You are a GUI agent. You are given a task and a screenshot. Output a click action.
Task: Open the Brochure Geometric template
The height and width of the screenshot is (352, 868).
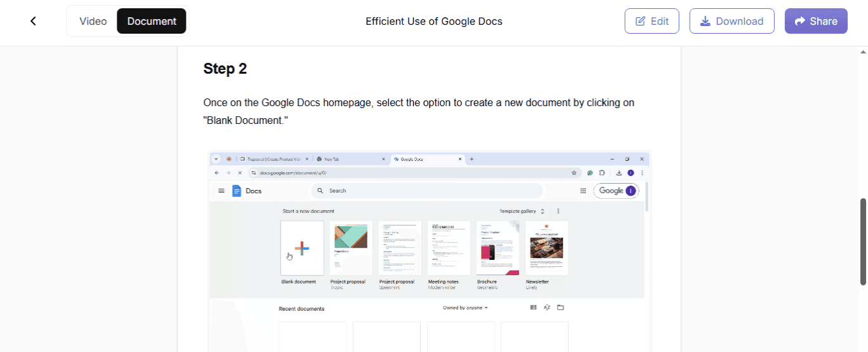tap(497, 248)
